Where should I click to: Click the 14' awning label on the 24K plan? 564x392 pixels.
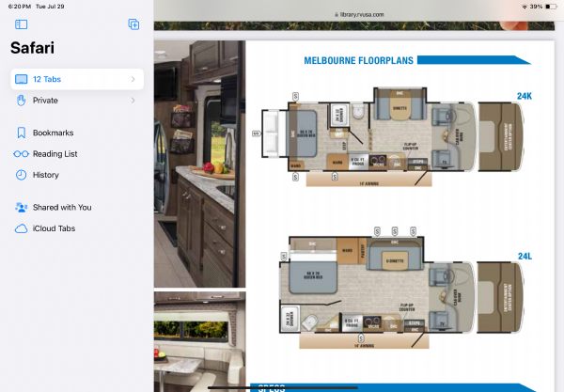(369, 183)
